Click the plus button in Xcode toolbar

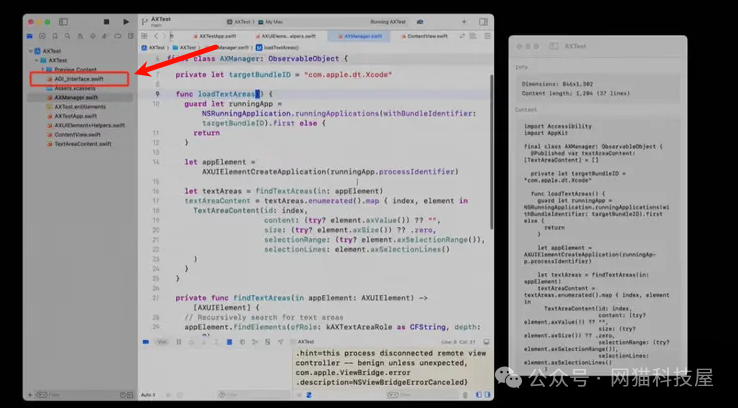462,21
